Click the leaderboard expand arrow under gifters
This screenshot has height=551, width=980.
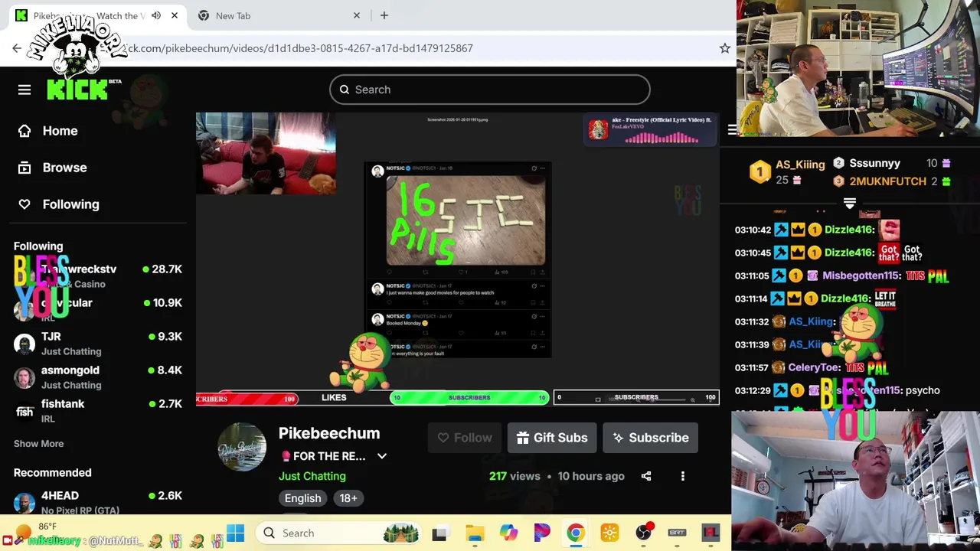point(850,204)
